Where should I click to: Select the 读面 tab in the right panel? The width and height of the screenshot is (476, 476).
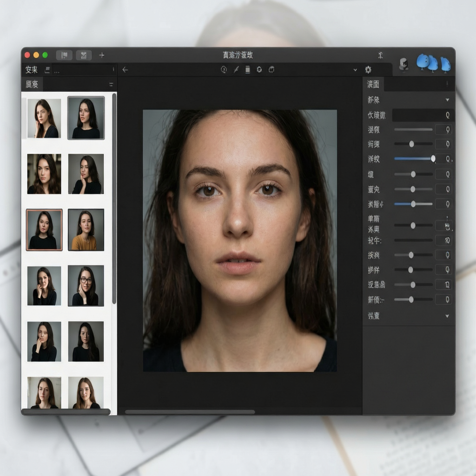(373, 84)
